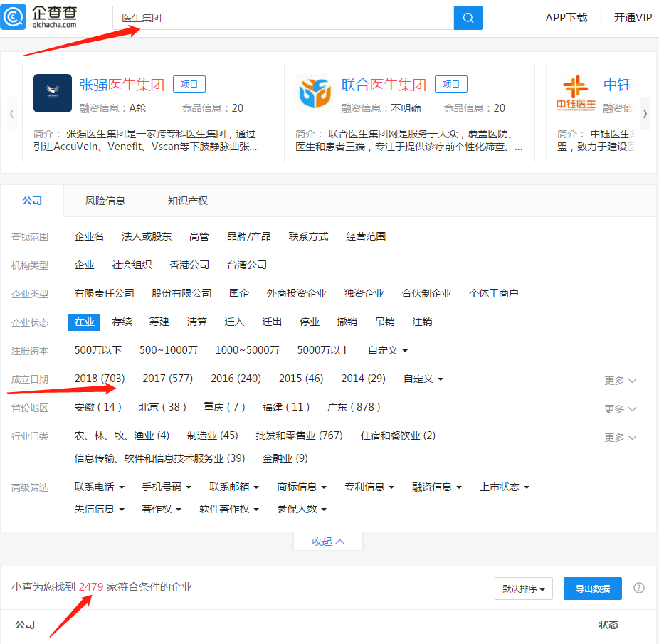659x644 pixels.
Task: Click the Qichacha logo icon
Action: (x=13, y=17)
